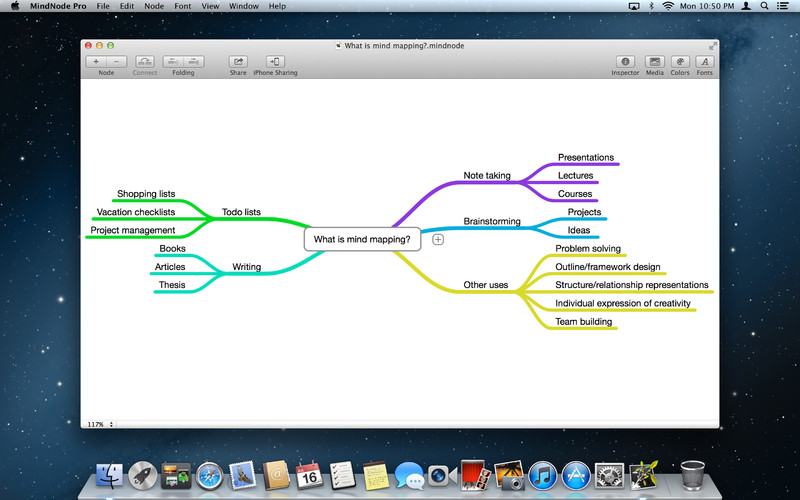This screenshot has width=800, height=500.
Task: Open iPhone Sharing from the toolbar
Action: click(x=275, y=61)
